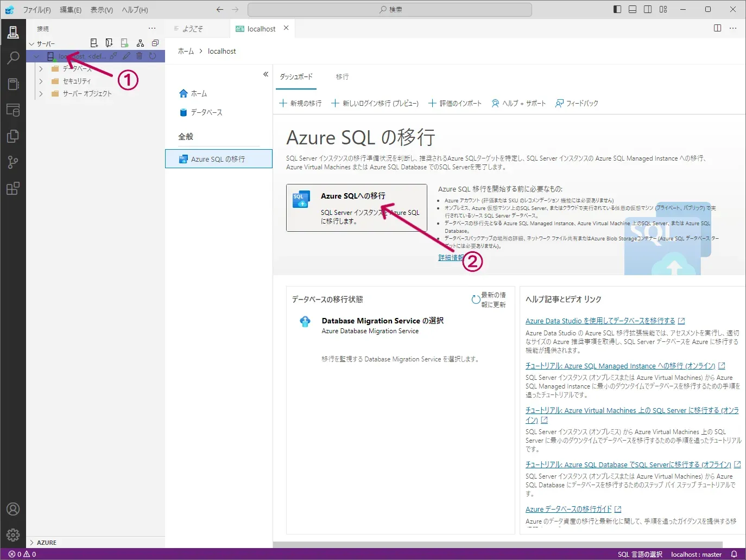Open the notifications bell in the status bar
Screen dimensions: 746x560
click(x=734, y=554)
